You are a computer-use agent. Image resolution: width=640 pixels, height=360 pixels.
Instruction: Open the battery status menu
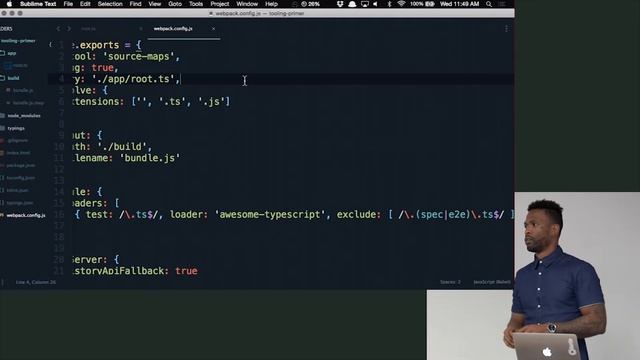click(422, 4)
